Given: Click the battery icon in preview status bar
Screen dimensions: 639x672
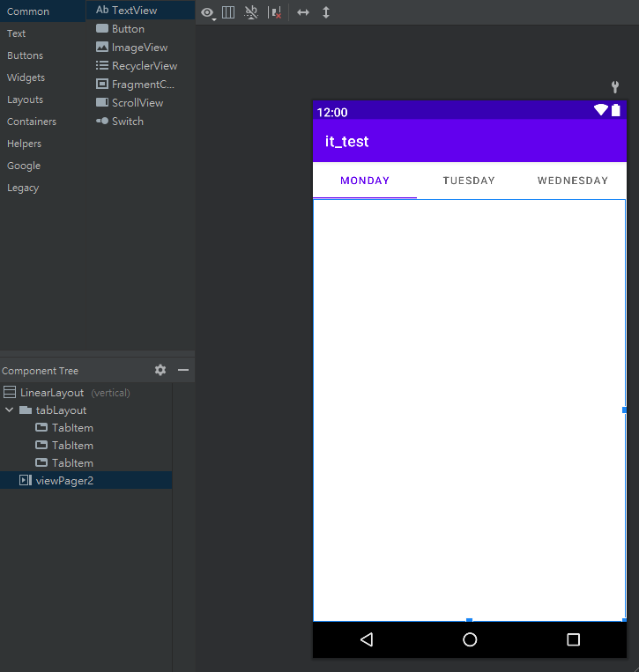Looking at the screenshot, I should [616, 110].
